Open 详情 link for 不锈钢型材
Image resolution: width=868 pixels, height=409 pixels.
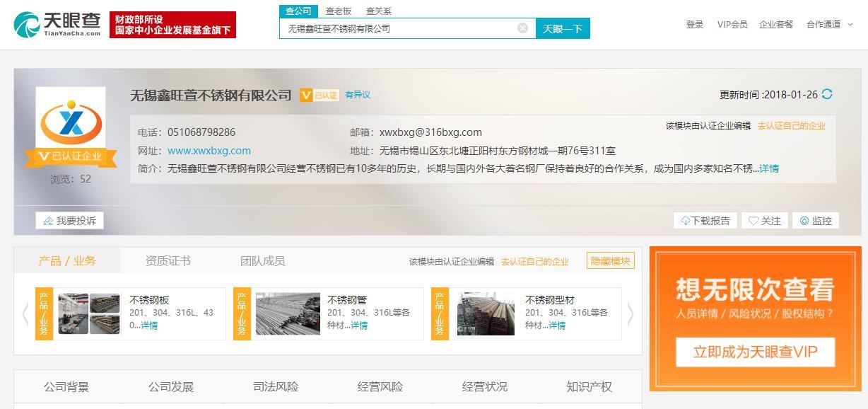coord(557,326)
